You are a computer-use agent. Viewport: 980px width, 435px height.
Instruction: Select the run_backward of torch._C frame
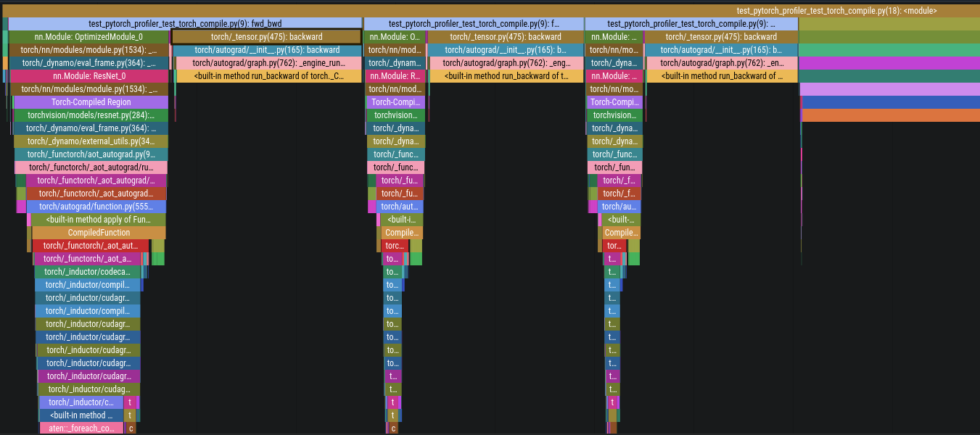268,76
